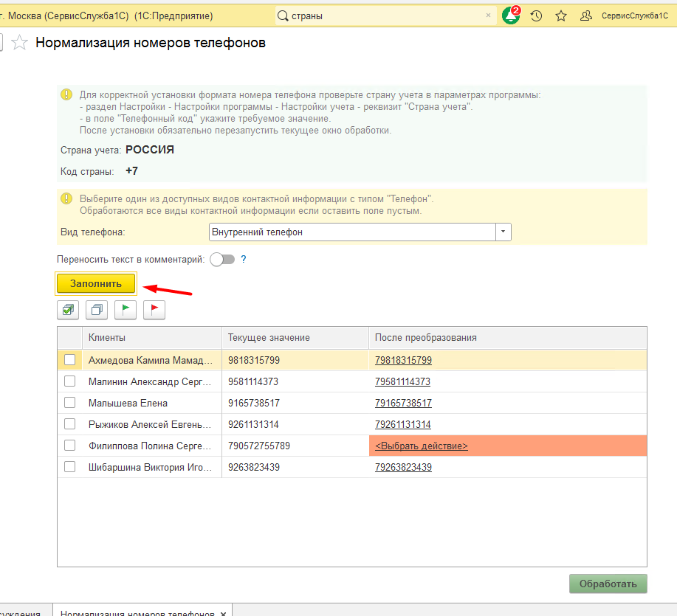Check the box for Ахмедова Камила
Image resolution: width=677 pixels, height=616 pixels.
tap(69, 360)
